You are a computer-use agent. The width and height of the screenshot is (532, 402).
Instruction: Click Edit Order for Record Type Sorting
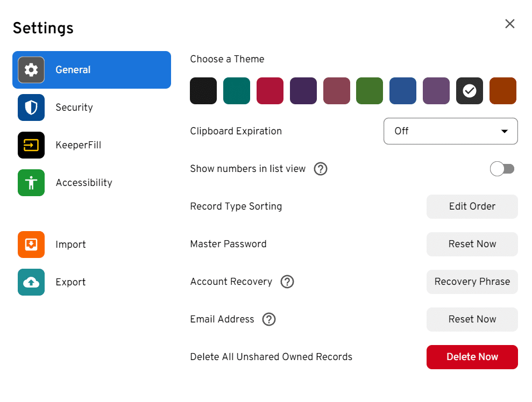click(x=472, y=206)
